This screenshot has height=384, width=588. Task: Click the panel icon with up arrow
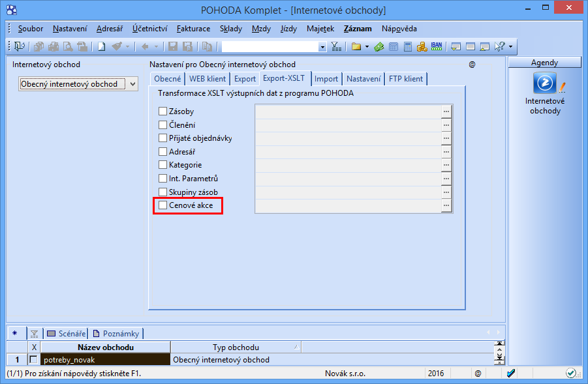tap(484, 46)
